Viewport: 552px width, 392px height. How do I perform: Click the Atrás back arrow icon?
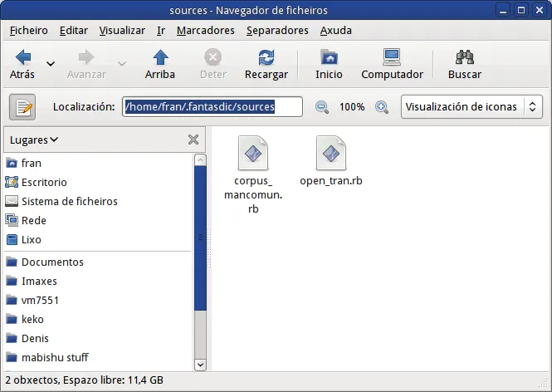[x=22, y=58]
